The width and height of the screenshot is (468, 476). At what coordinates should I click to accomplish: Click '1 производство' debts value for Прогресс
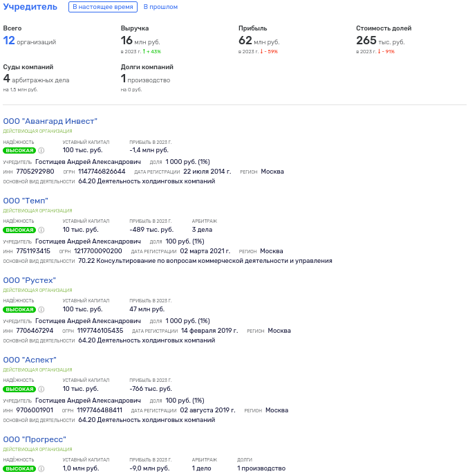(261, 468)
